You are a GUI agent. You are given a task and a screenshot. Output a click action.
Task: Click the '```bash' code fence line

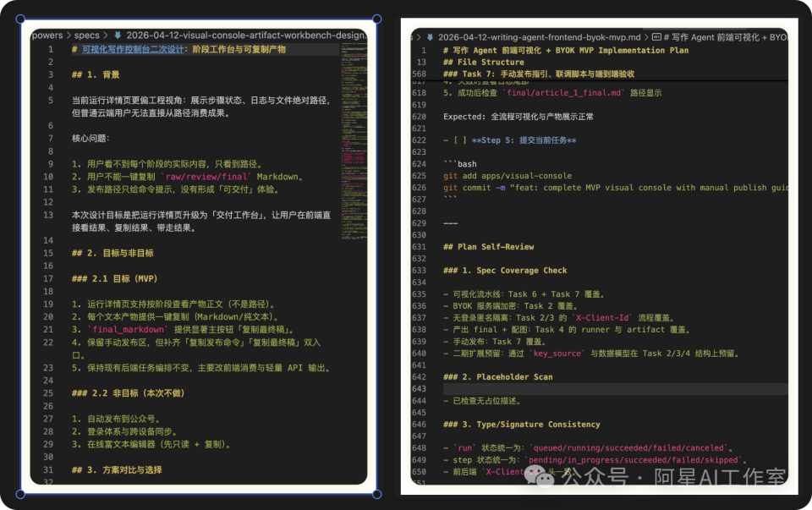tap(460, 163)
